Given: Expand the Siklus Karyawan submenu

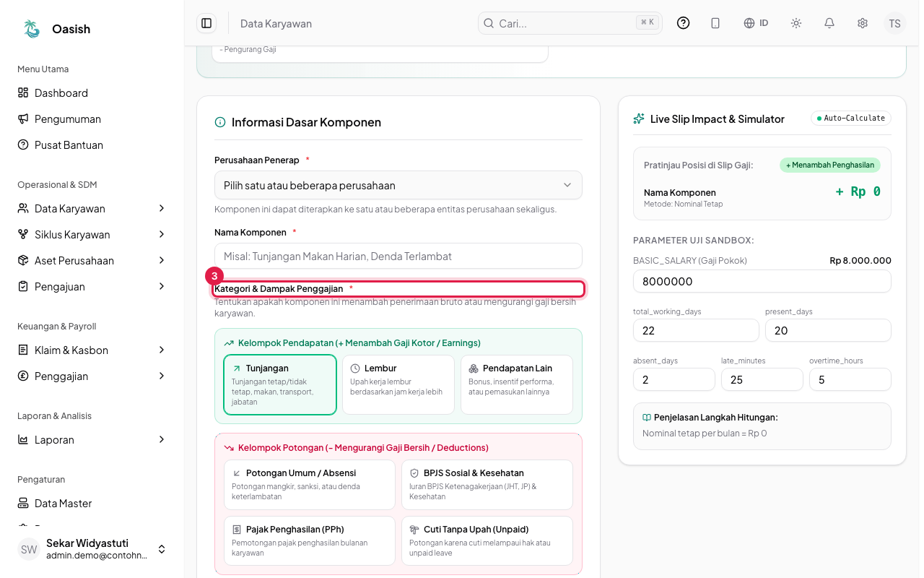Looking at the screenshot, I should coord(92,235).
